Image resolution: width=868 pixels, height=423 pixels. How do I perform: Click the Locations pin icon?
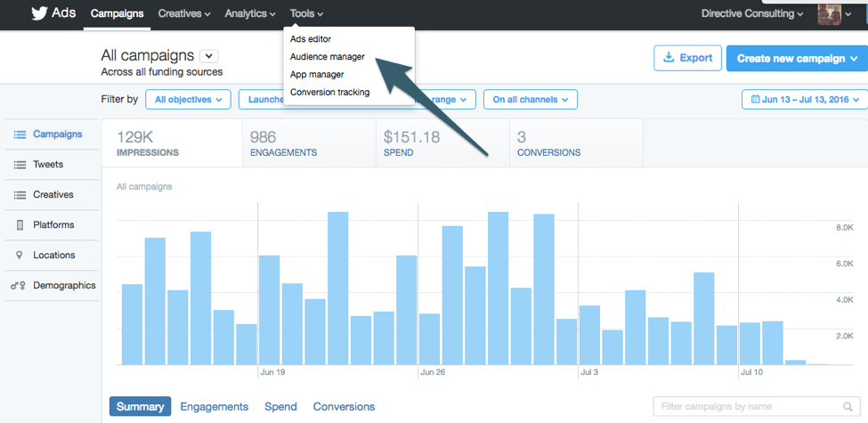point(20,256)
